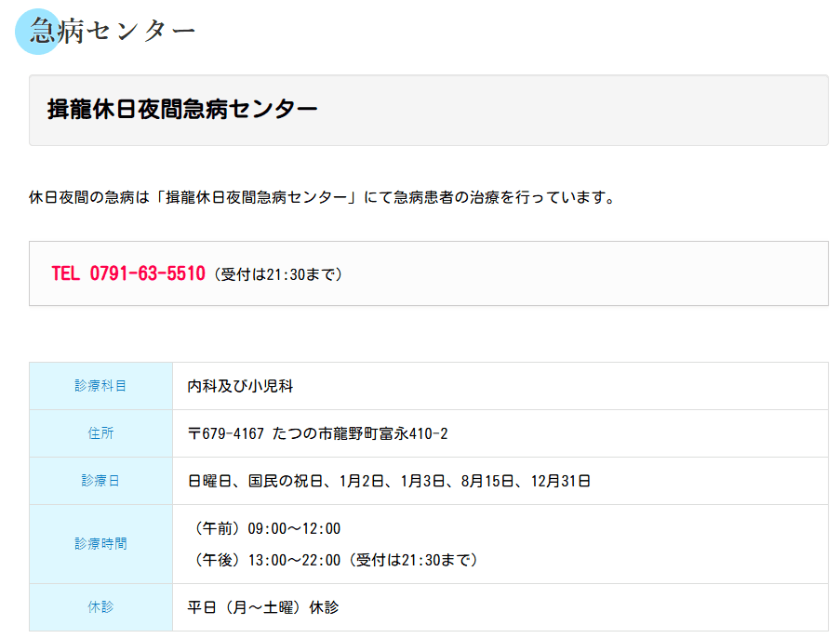Click the afternoon hours 13:00～22:00

pos(294,560)
